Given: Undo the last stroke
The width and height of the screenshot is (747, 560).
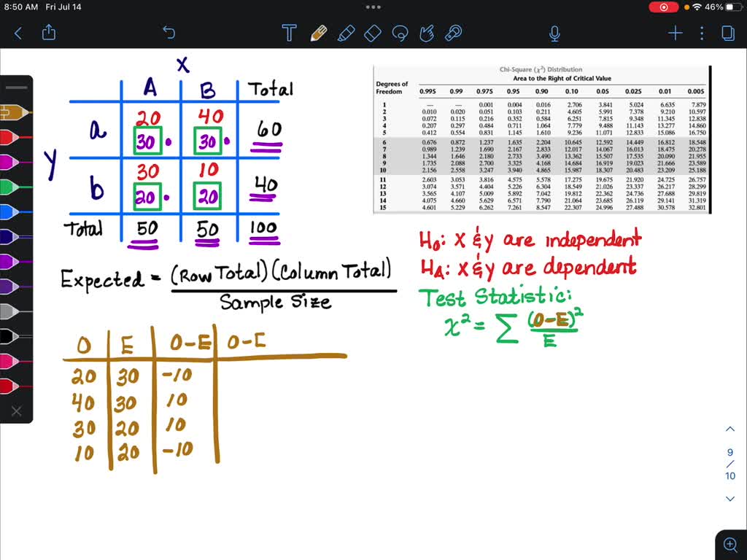Looking at the screenshot, I should point(169,32).
